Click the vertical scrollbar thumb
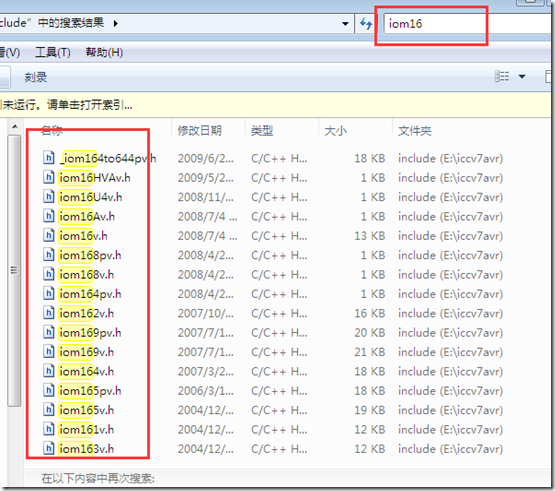Image resolution: width=555 pixels, height=491 pixels. coord(14,270)
